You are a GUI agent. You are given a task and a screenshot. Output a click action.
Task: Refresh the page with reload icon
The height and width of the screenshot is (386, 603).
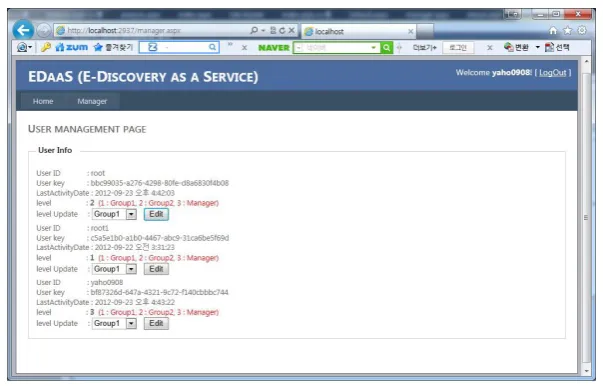[x=282, y=30]
